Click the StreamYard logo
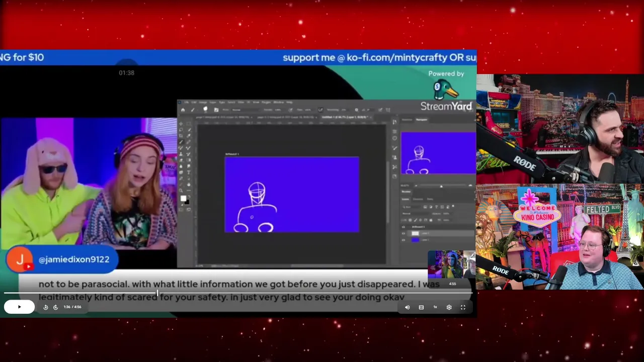This screenshot has height=362, width=644. click(x=447, y=106)
